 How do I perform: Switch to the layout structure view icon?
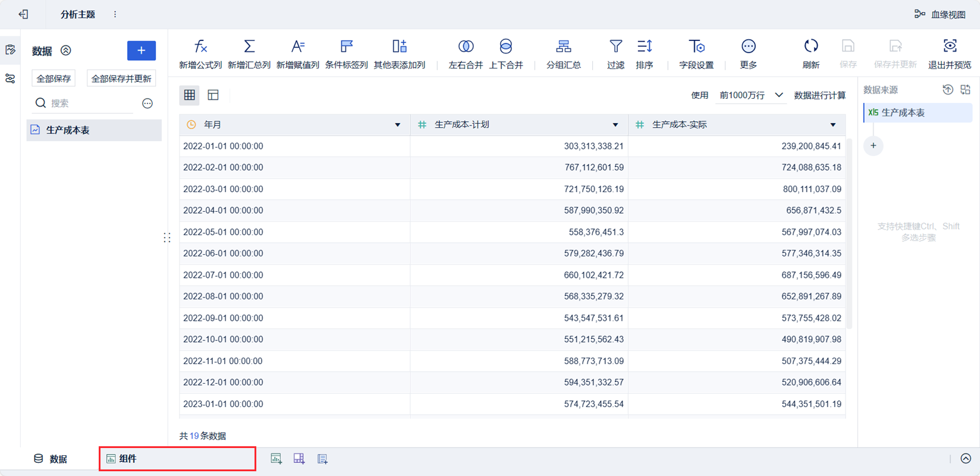point(213,95)
